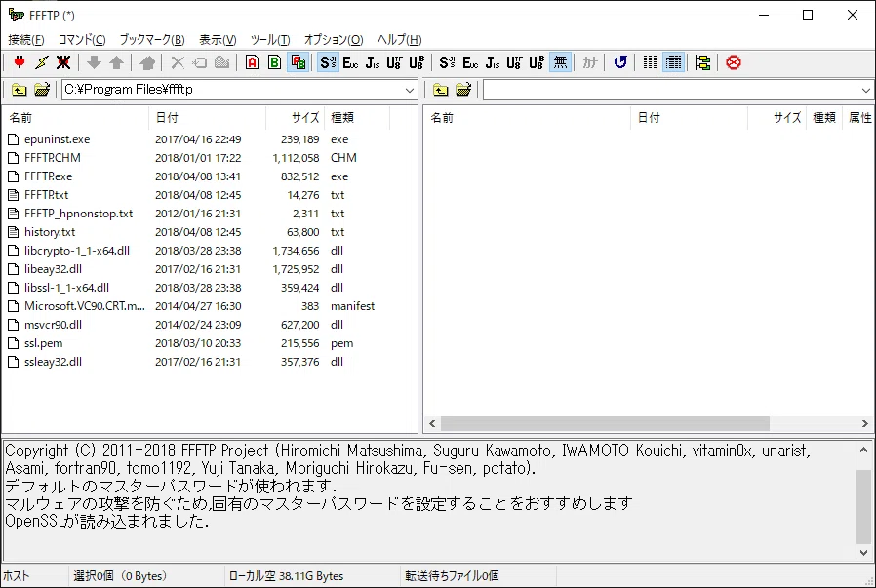
Task: Click the Delete X icon in toolbar
Action: tap(178, 62)
